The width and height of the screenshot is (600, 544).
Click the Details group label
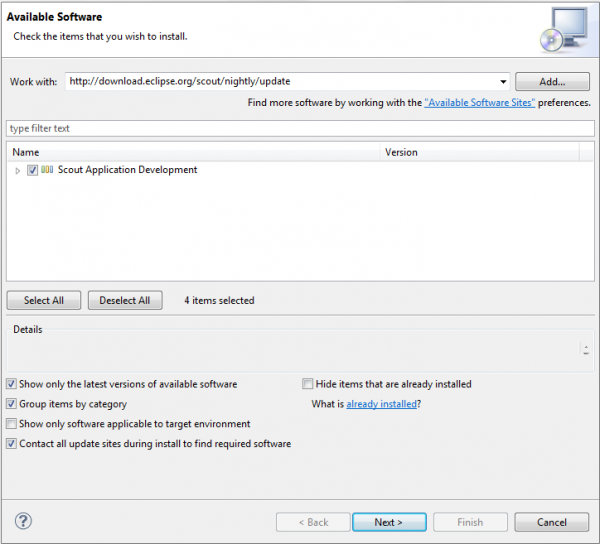[28, 329]
